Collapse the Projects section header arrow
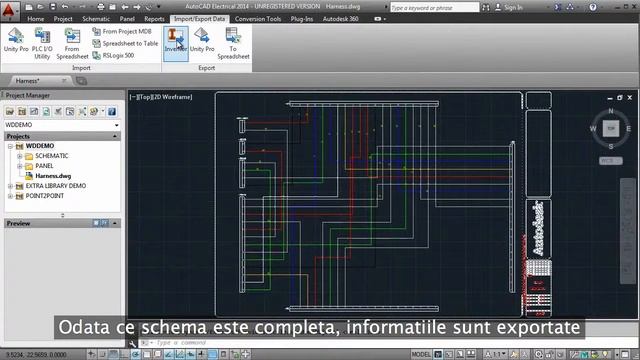 point(115,136)
